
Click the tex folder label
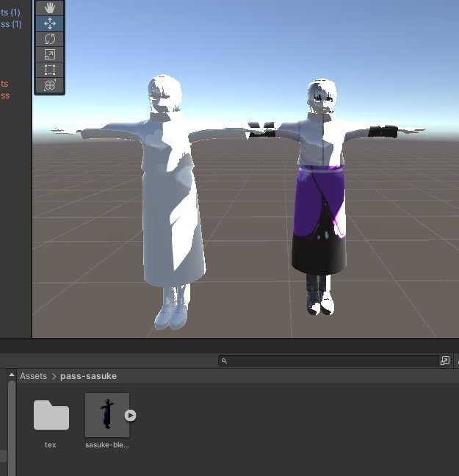[51, 444]
